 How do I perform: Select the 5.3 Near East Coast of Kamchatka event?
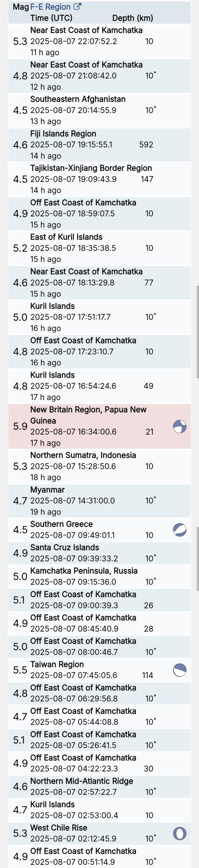point(99,41)
